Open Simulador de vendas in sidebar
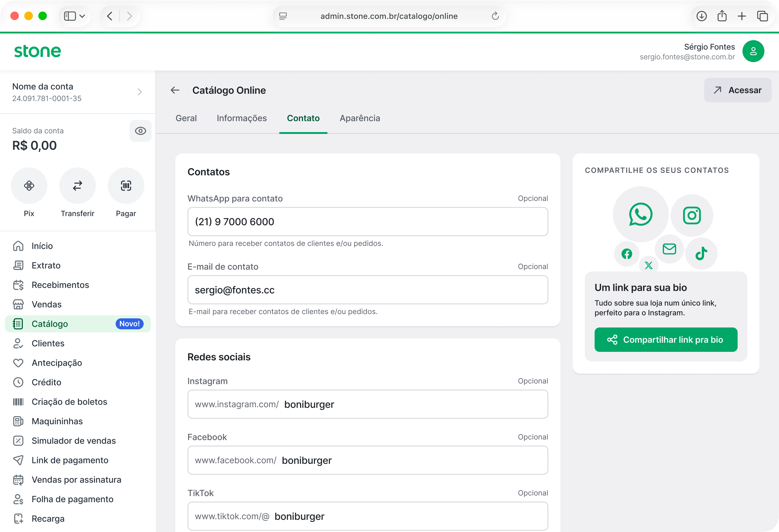Image resolution: width=779 pixels, height=532 pixels. click(78, 440)
